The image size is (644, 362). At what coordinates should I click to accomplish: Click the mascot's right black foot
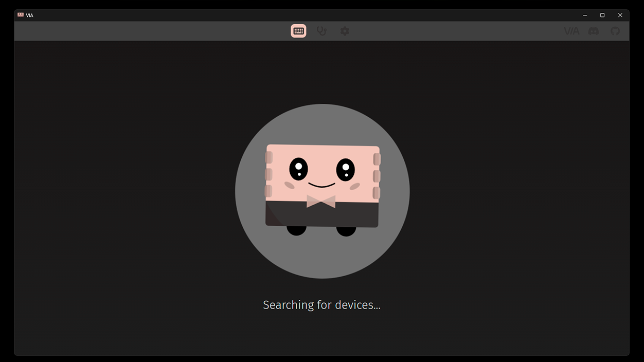346,230
